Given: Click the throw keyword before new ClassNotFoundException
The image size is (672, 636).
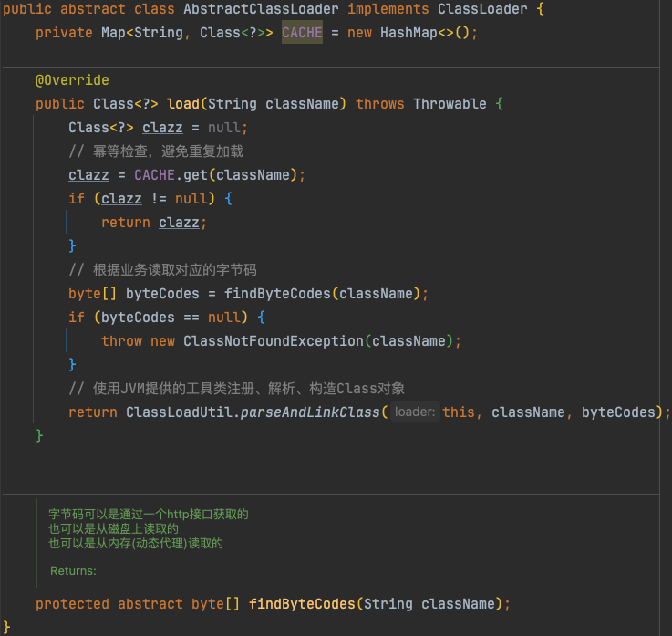Looking at the screenshot, I should pyautogui.click(x=121, y=341).
